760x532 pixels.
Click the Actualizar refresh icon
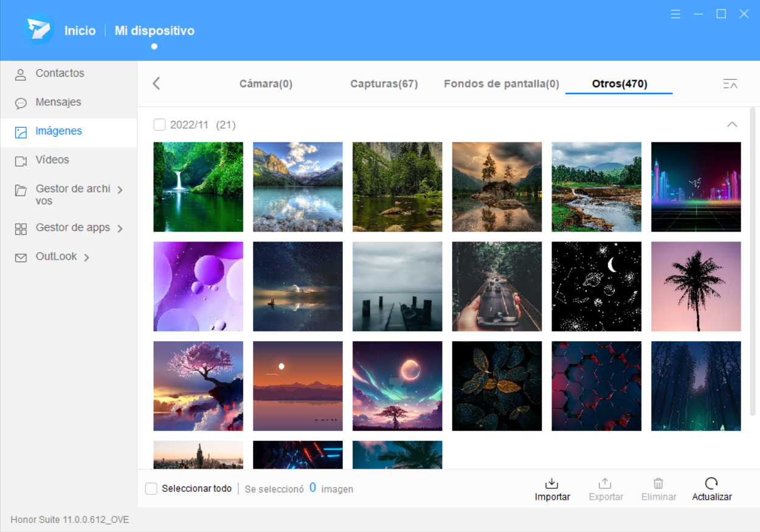coord(711,484)
